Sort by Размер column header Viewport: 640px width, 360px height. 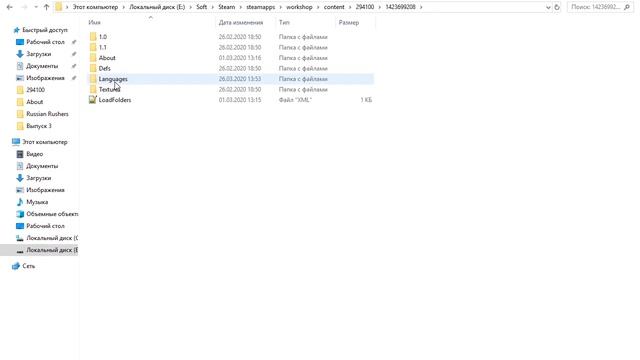pos(349,23)
